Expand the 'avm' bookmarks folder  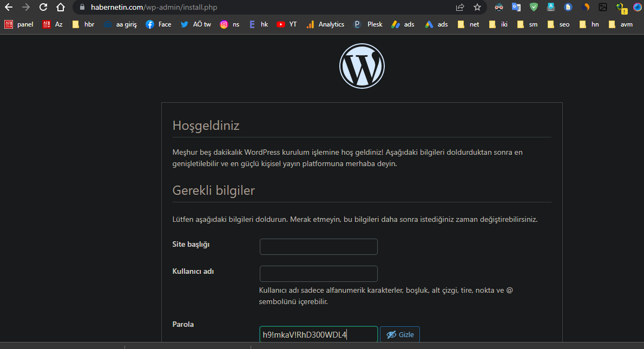[621, 25]
